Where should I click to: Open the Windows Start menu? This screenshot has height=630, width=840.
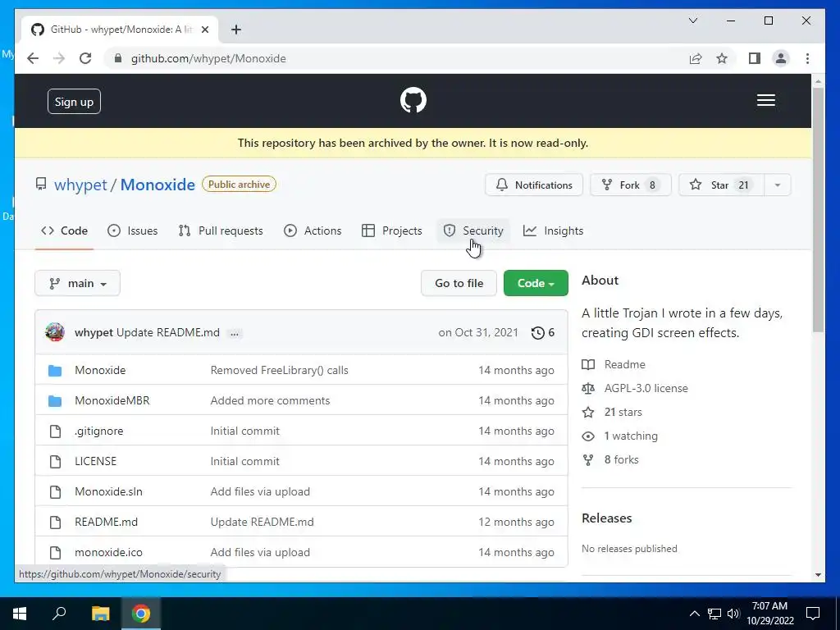click(x=20, y=614)
